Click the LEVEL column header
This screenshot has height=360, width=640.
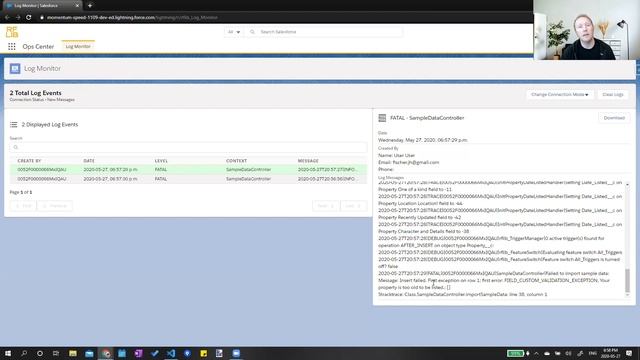(161, 161)
